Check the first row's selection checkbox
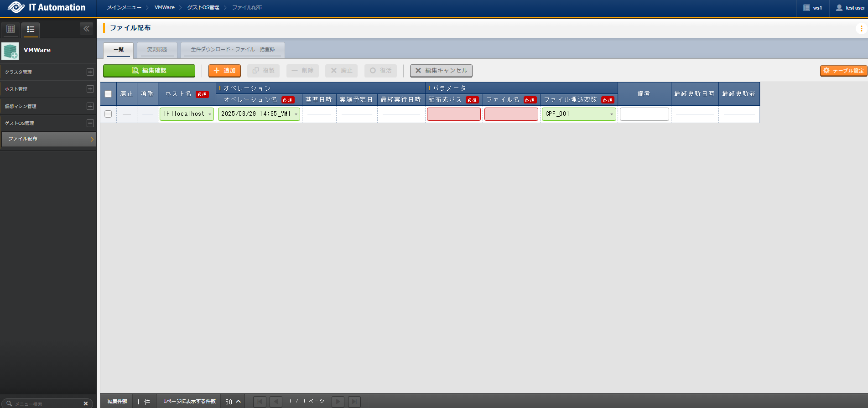The height and width of the screenshot is (408, 868). coord(108,114)
